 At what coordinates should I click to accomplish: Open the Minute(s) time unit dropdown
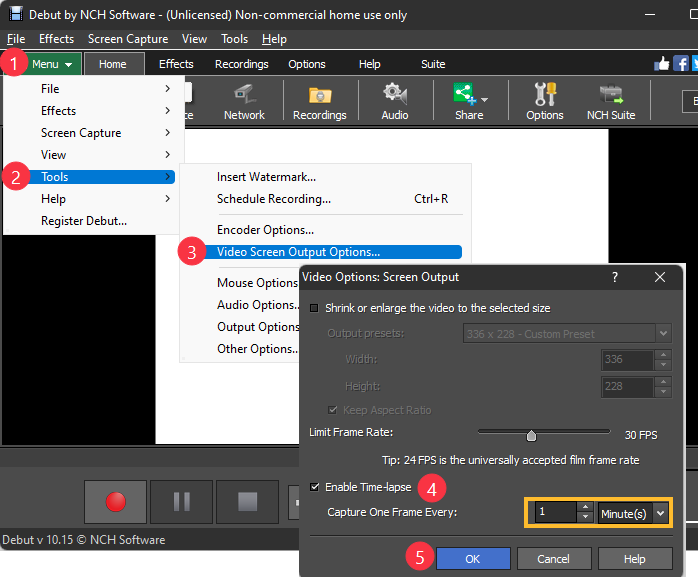(633, 513)
